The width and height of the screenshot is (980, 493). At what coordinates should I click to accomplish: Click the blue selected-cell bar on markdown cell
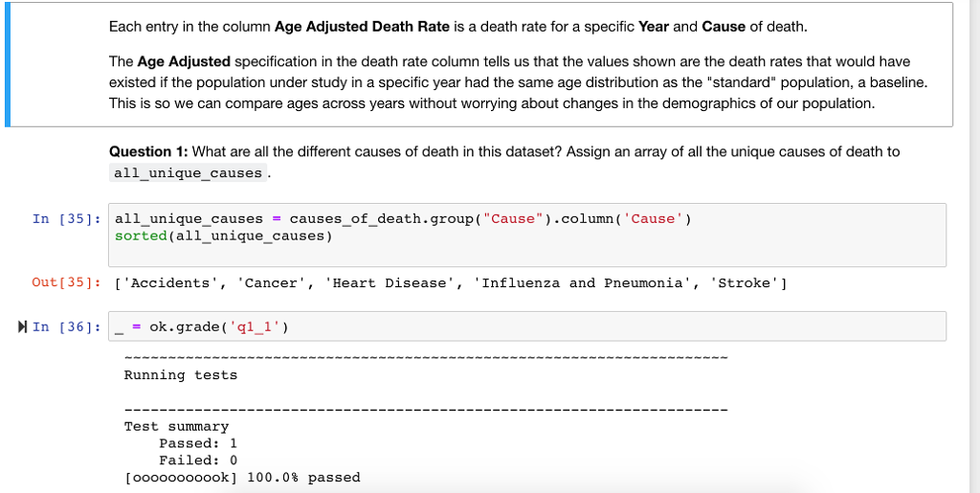8,64
